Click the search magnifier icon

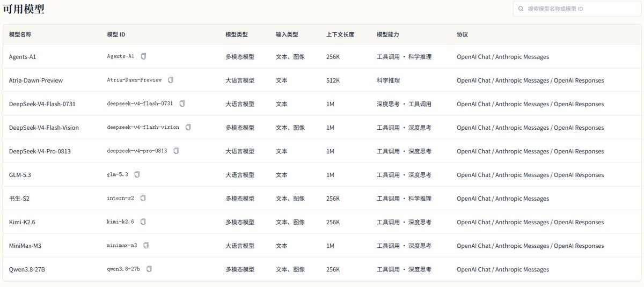click(521, 9)
